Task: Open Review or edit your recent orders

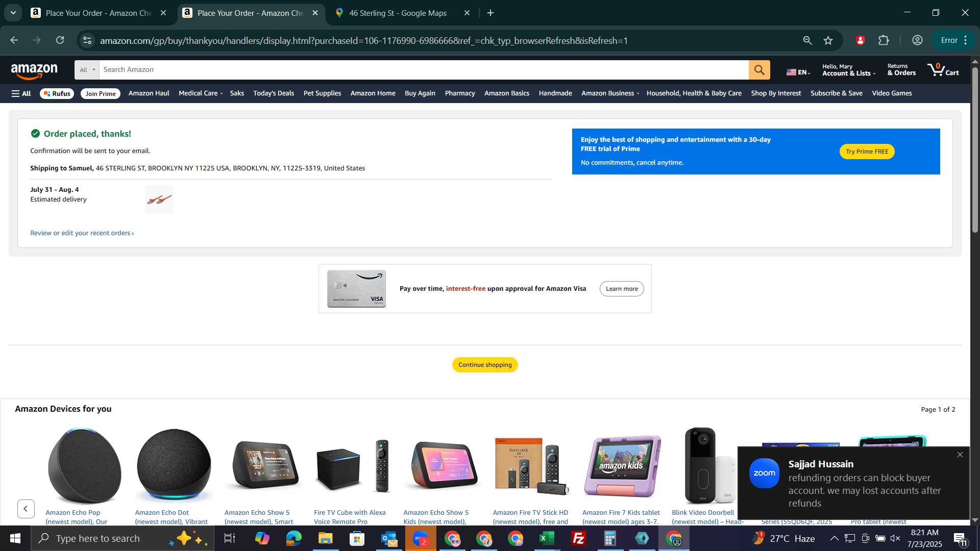Action: coord(82,233)
